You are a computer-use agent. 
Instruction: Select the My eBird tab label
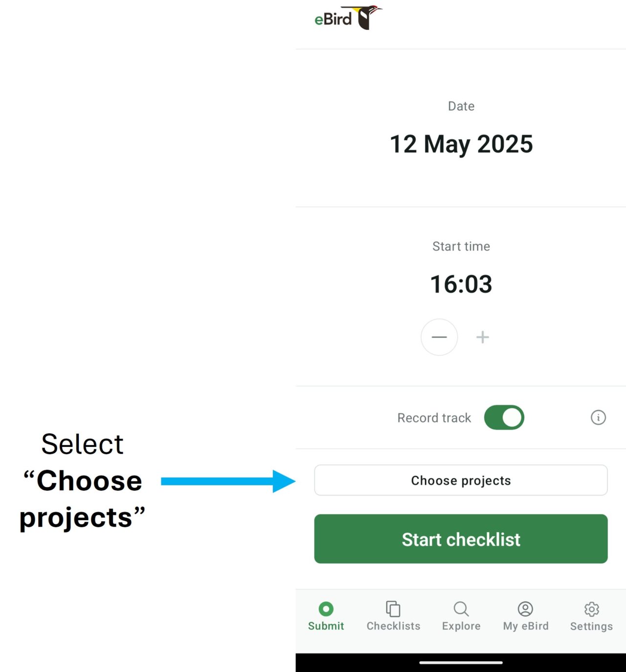coord(526,626)
